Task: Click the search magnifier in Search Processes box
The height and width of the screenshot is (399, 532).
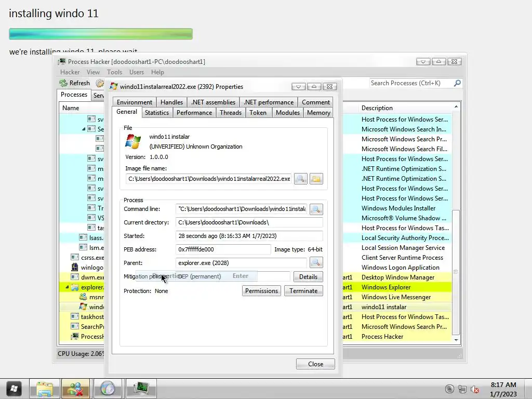Action: tap(457, 83)
